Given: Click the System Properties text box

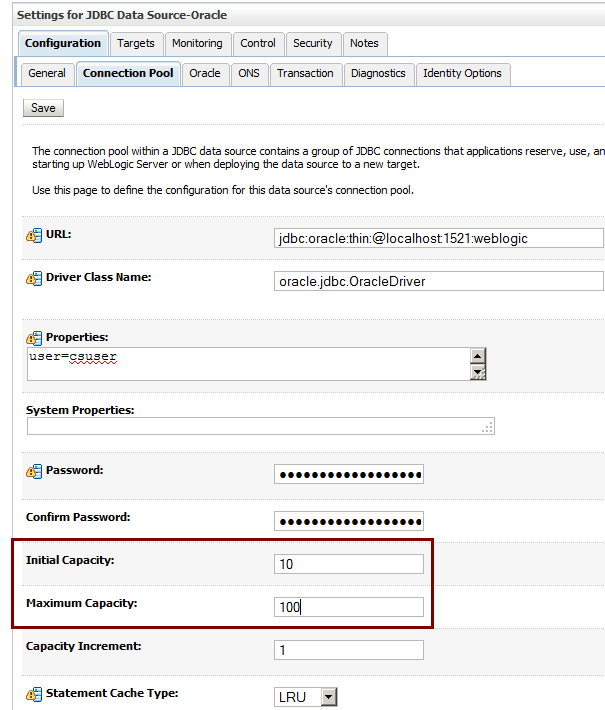Looking at the screenshot, I should click(260, 426).
